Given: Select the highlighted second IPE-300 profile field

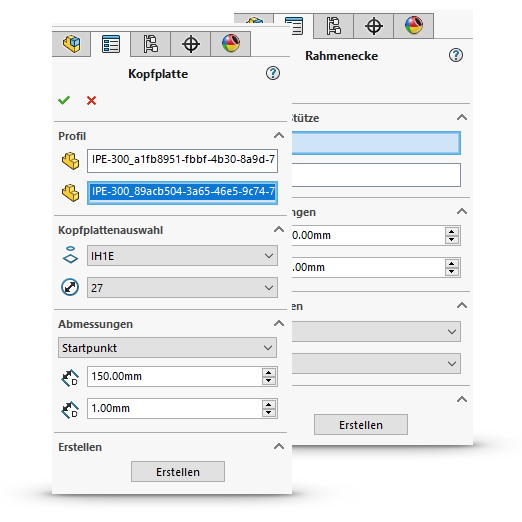Looking at the screenshot, I should (182, 193).
